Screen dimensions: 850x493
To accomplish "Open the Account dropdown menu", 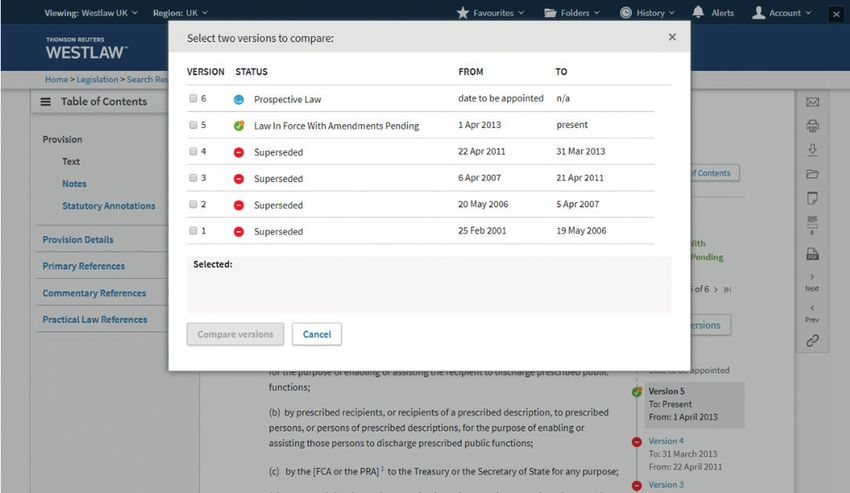I will (x=783, y=13).
